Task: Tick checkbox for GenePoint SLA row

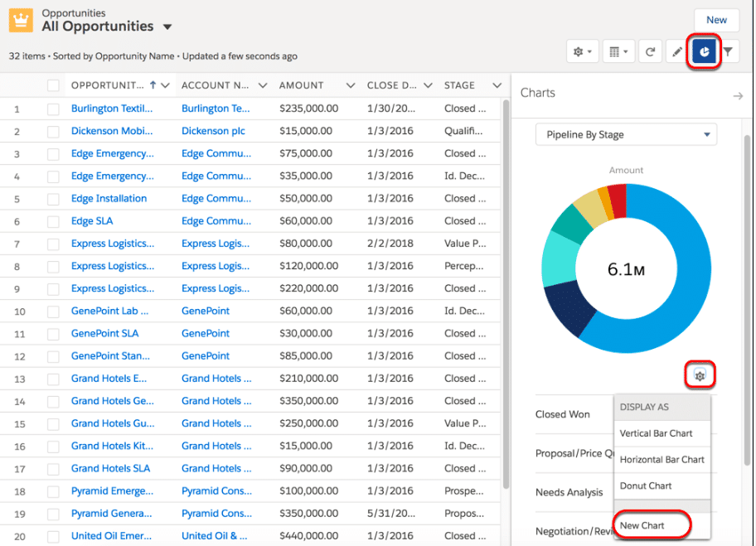Action: [54, 333]
